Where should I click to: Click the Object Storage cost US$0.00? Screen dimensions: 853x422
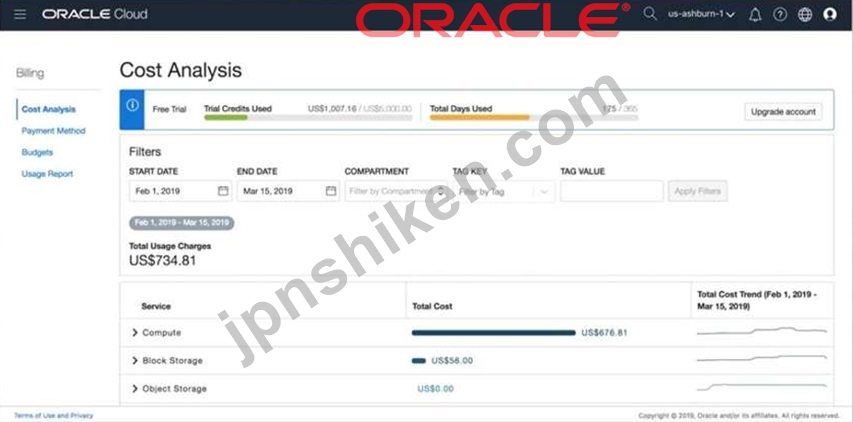[435, 389]
